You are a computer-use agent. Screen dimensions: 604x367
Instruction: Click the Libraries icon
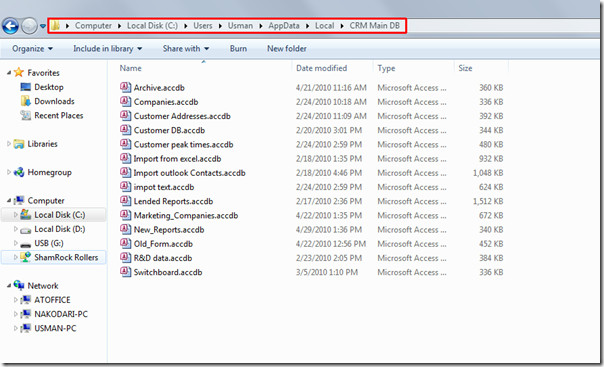19,144
